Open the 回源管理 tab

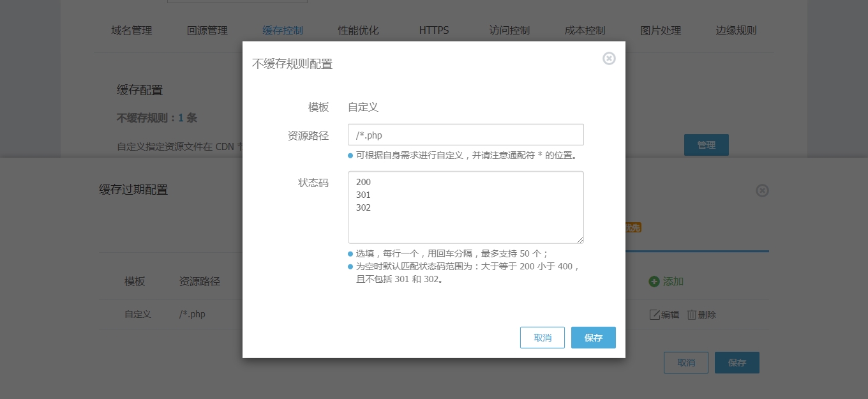(207, 31)
